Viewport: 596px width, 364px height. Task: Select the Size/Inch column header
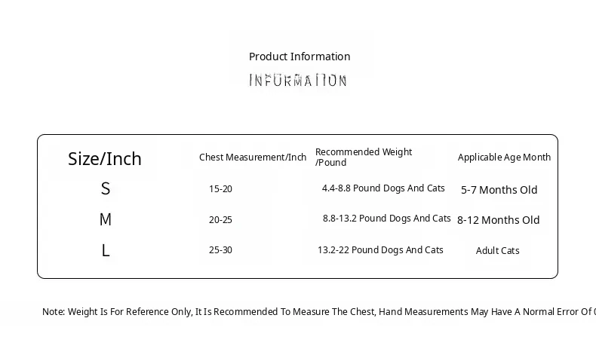click(x=105, y=159)
